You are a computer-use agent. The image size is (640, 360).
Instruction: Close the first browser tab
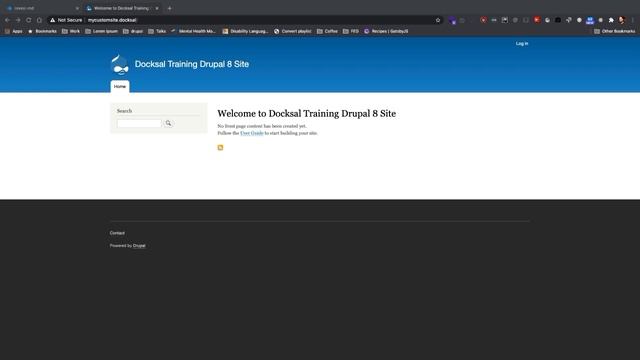pos(77,8)
